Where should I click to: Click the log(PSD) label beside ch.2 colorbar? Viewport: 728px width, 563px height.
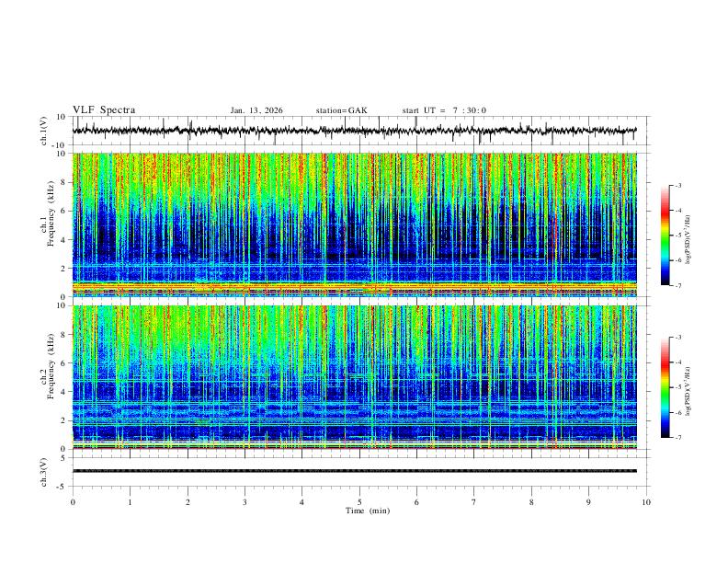point(688,392)
